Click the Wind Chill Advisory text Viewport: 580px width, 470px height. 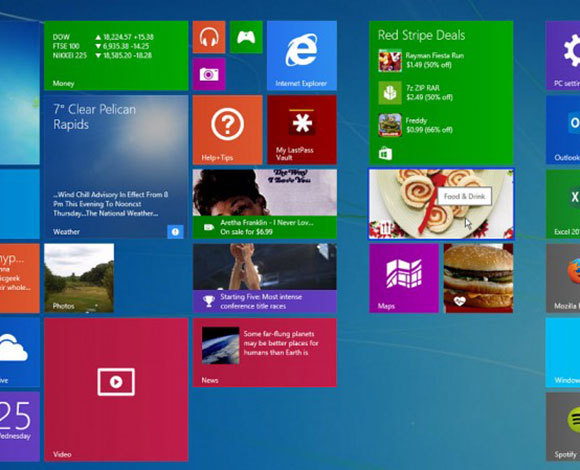coord(111,204)
